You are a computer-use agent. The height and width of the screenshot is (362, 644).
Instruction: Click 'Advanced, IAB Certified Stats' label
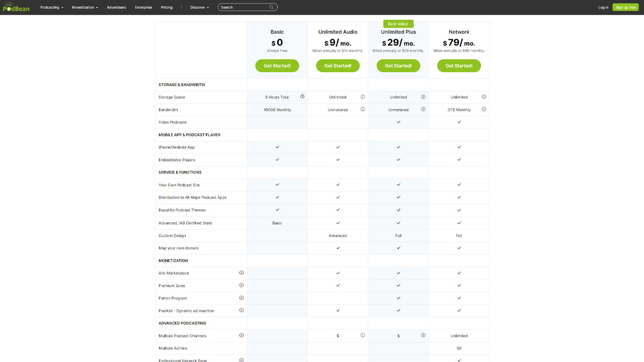(x=185, y=223)
